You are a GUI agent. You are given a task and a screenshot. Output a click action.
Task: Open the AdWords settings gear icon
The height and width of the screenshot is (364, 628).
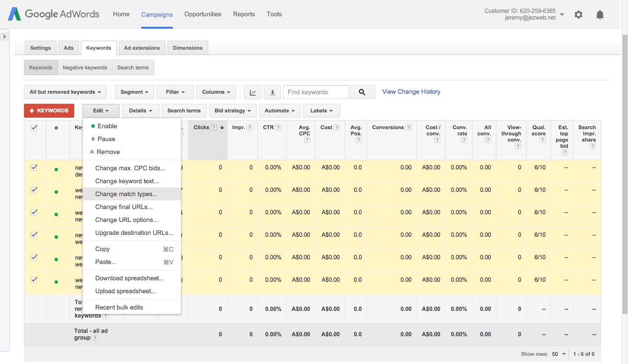tap(578, 14)
